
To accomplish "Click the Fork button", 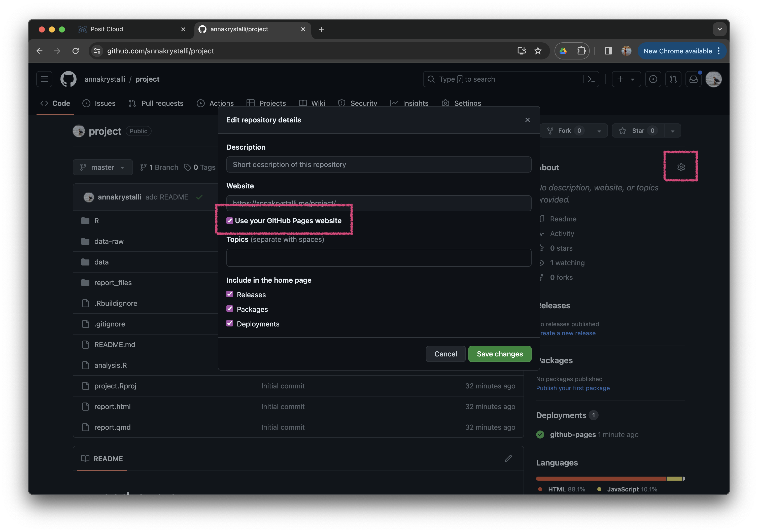I will (x=565, y=131).
